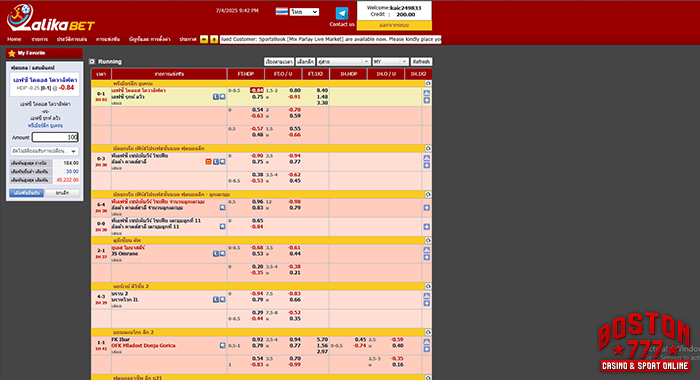700x380 pixels.
Task: Click the LalikaBET logo
Action: (x=50, y=18)
